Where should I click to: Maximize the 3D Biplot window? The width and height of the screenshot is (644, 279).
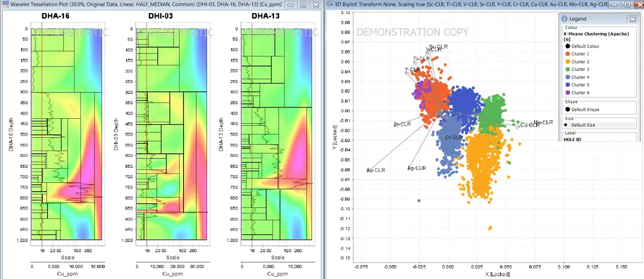pyautogui.click(x=627, y=5)
